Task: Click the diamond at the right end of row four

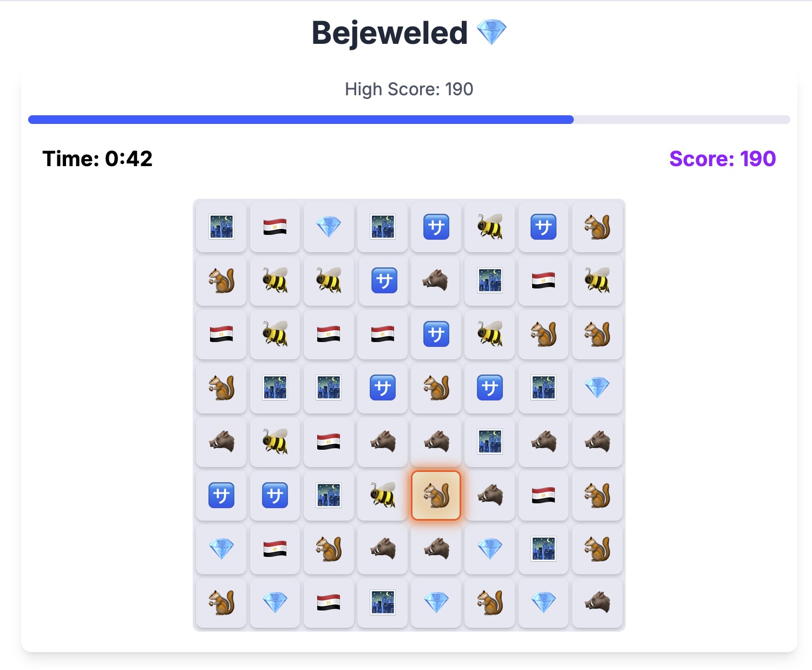Action: (x=598, y=389)
